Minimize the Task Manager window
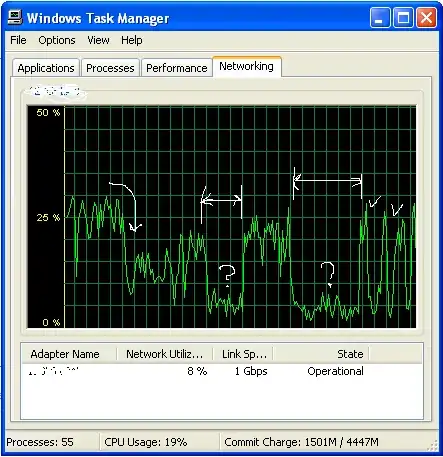443x457 pixels. point(380,17)
